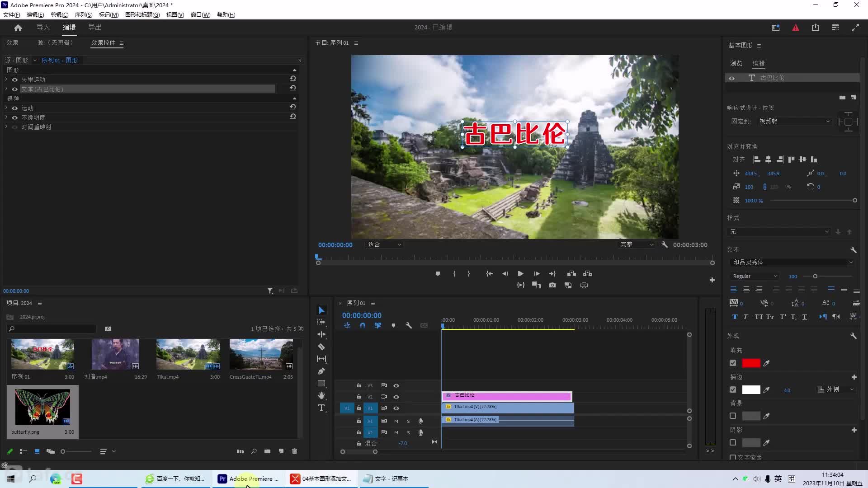Screen dimensions: 868x488
Task: Open timeline display settings wrench
Action: pyautogui.click(x=409, y=325)
